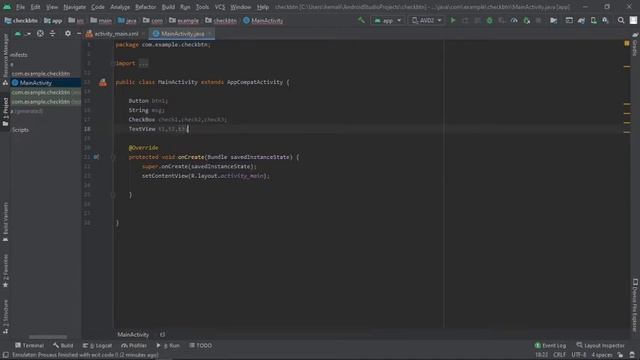Open the Terminal tool window
640x360 pixels.
tap(29, 345)
